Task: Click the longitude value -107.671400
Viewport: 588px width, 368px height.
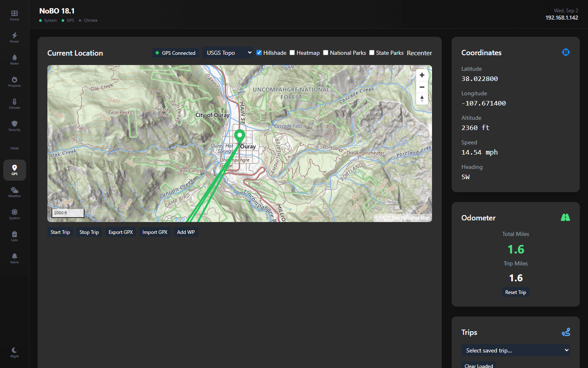Action: 484,103
